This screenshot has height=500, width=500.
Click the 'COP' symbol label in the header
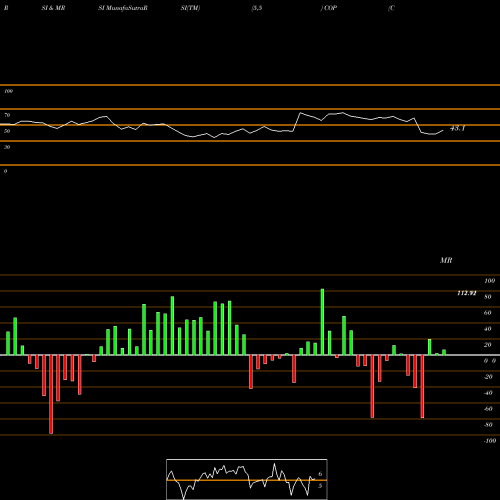(x=330, y=8)
